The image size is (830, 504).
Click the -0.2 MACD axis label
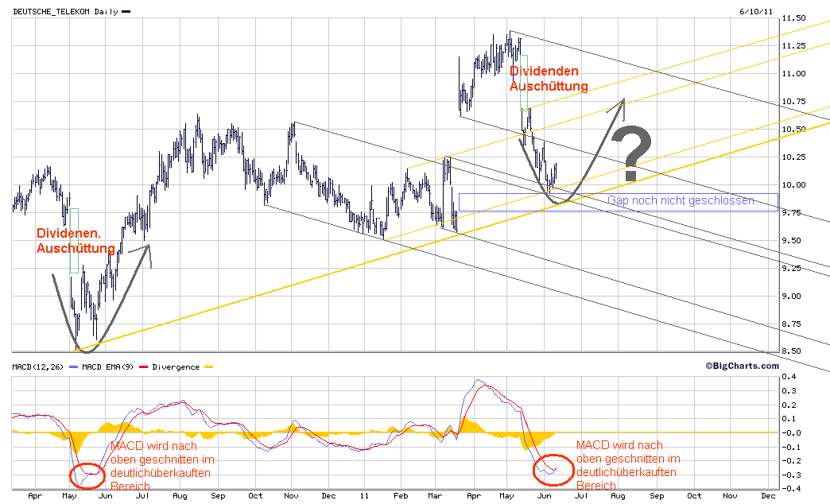tap(790, 461)
